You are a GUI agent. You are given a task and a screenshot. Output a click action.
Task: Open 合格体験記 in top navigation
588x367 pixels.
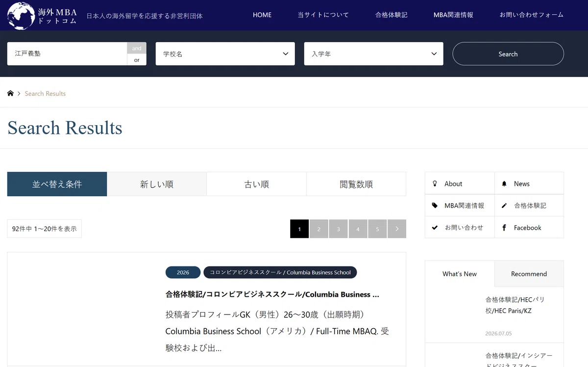[x=392, y=15]
